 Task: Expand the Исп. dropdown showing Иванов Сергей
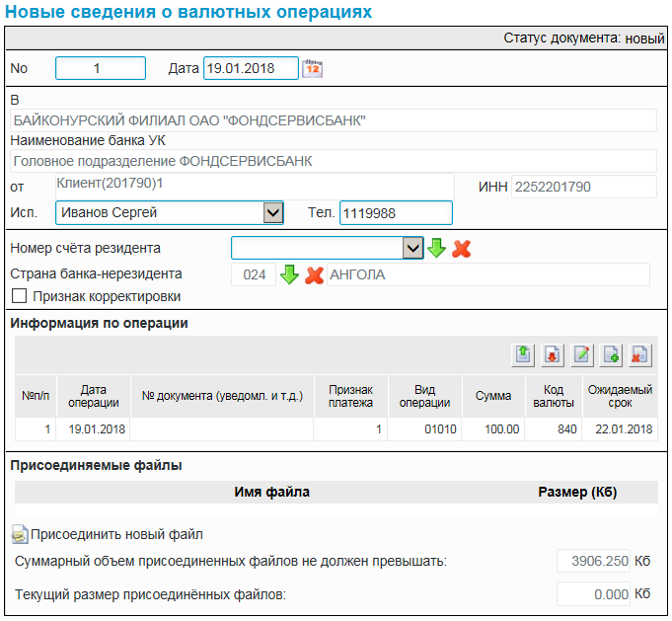273,212
